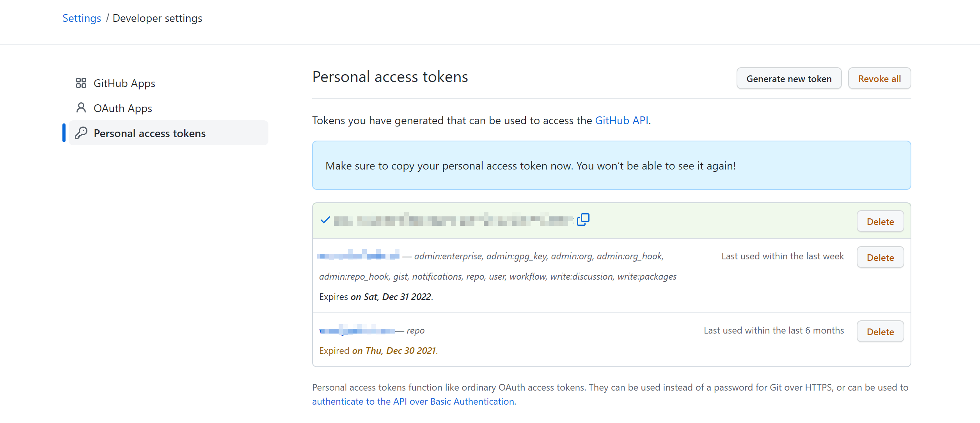This screenshot has width=980, height=423.
Task: Click the Personal access tokens page heading
Action: click(x=390, y=77)
